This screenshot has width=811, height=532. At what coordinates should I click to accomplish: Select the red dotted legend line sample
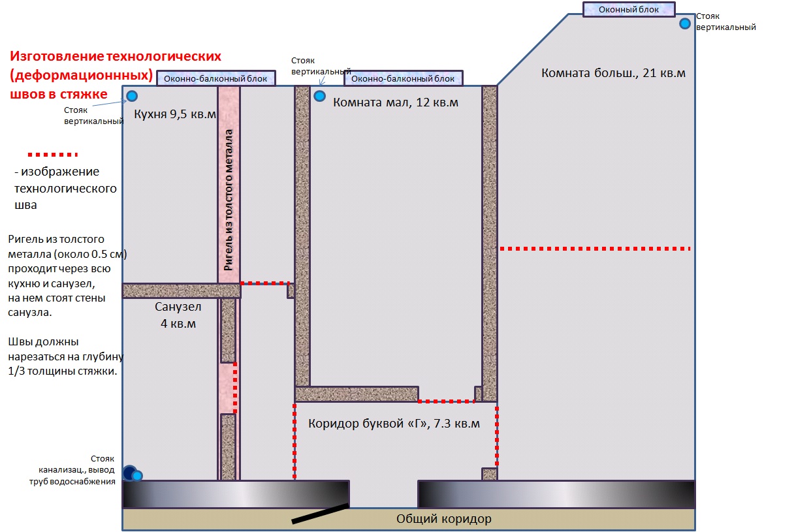52,155
